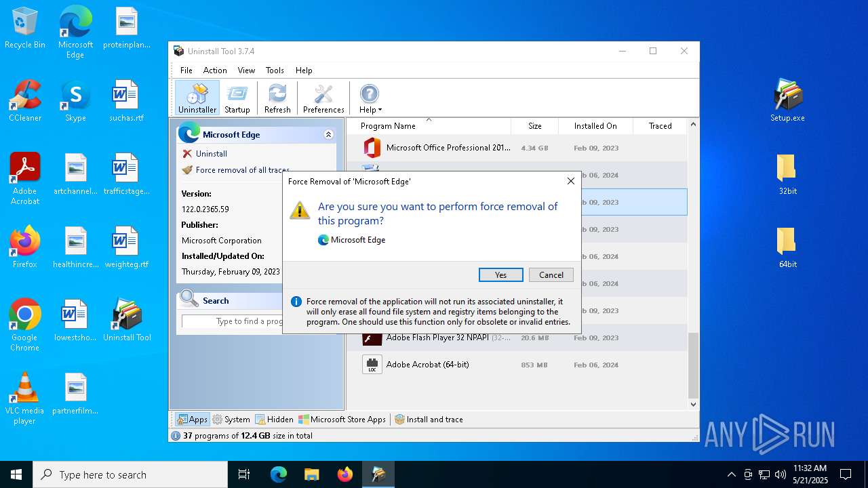Open the Uninstaller toolbar section
The width and height of the screenshot is (868, 488).
tap(197, 98)
